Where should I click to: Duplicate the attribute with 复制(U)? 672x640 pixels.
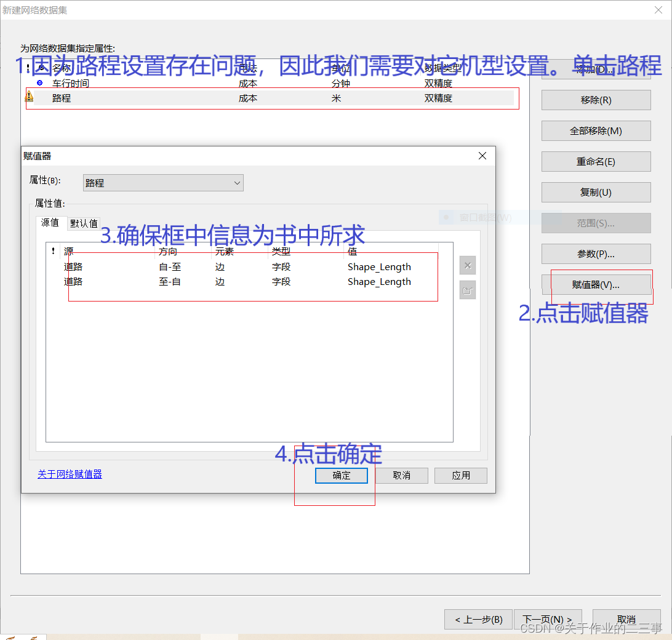[595, 192]
